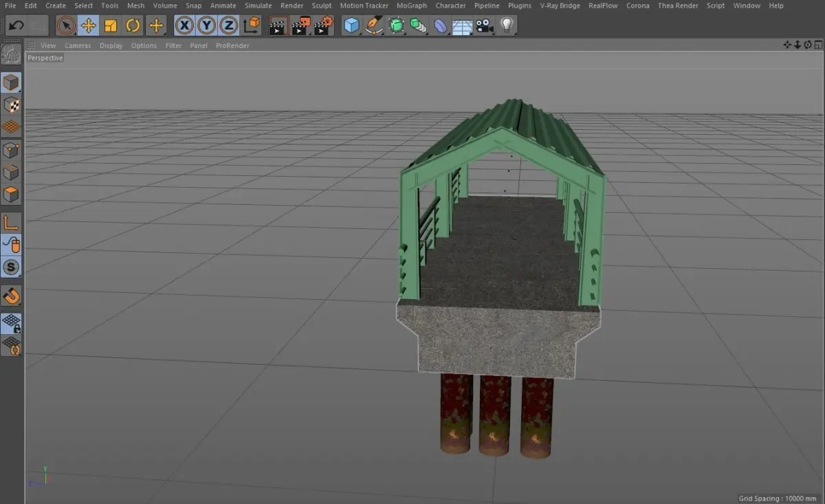
Task: Click the Perspective view label
Action: (x=45, y=58)
